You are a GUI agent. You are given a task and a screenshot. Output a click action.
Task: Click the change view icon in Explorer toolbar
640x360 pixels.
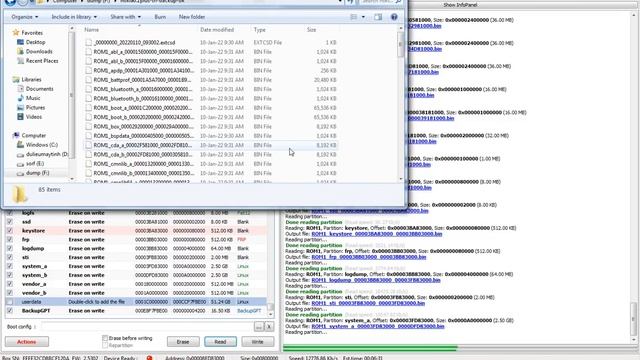point(353,17)
